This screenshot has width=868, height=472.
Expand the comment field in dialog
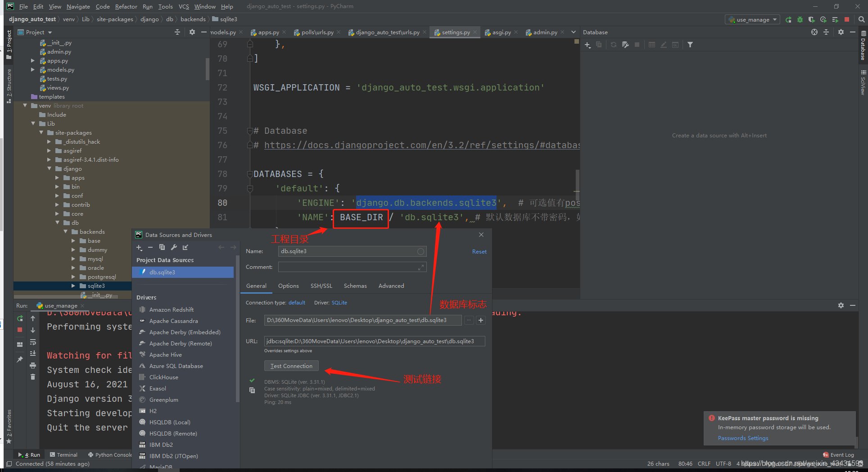(x=421, y=268)
